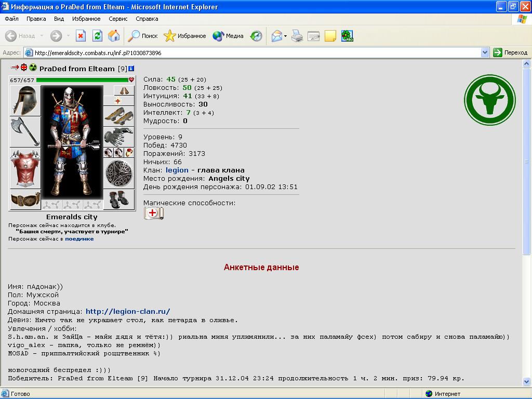
Task: Click the Интернет security zone indicator
Action: click(x=443, y=394)
